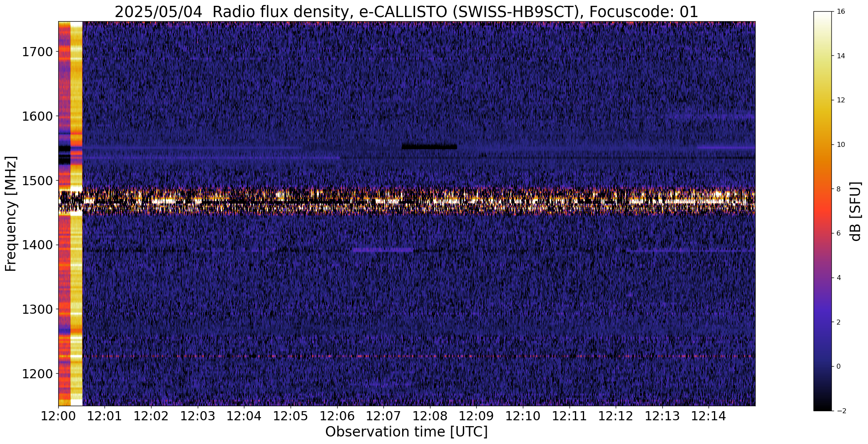This screenshot has width=868, height=444.
Task: Click the 12:02 time tick label
Action: point(151,416)
